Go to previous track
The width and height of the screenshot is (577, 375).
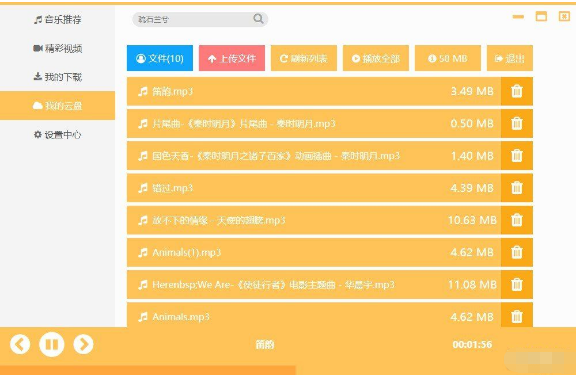(20, 344)
